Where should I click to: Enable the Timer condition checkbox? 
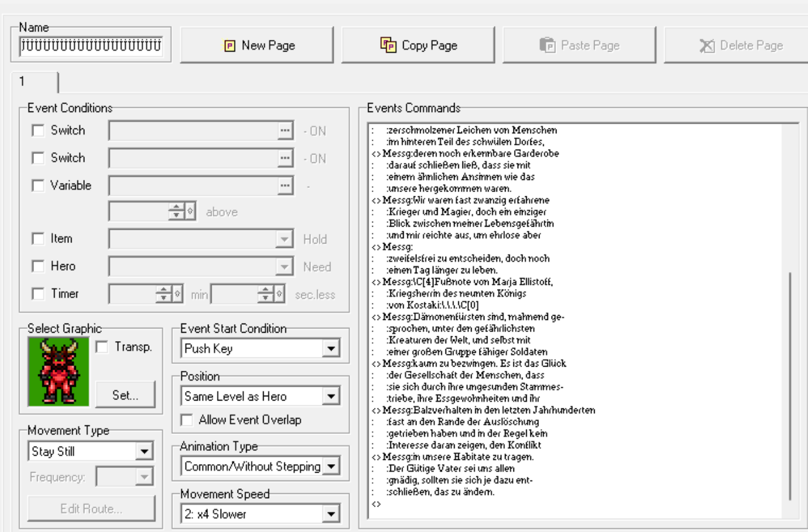point(38,294)
